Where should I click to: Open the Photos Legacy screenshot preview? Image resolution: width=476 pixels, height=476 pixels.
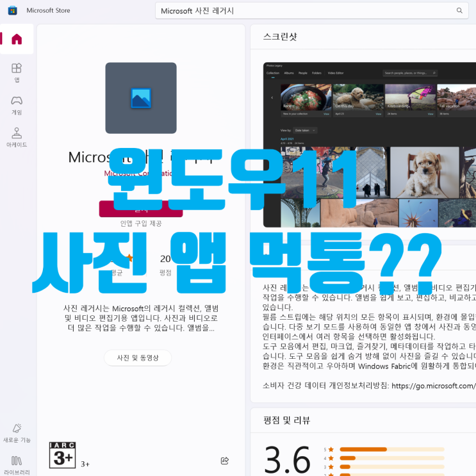[370, 145]
